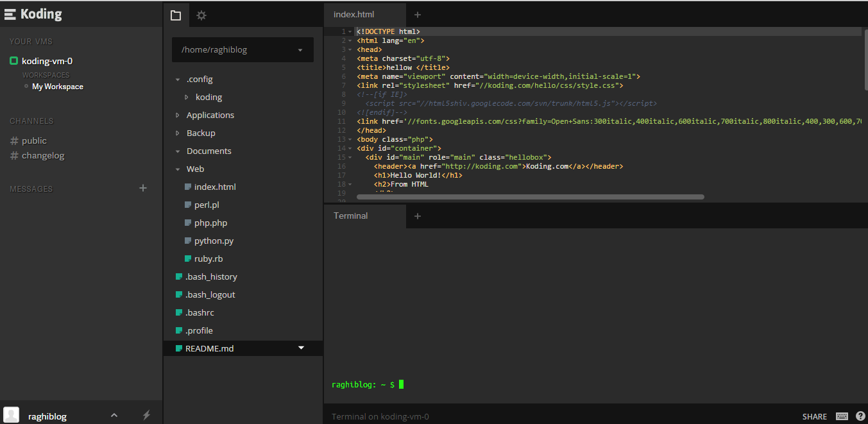
Task: Collapse the Documents folder arrow
Action: pos(178,151)
